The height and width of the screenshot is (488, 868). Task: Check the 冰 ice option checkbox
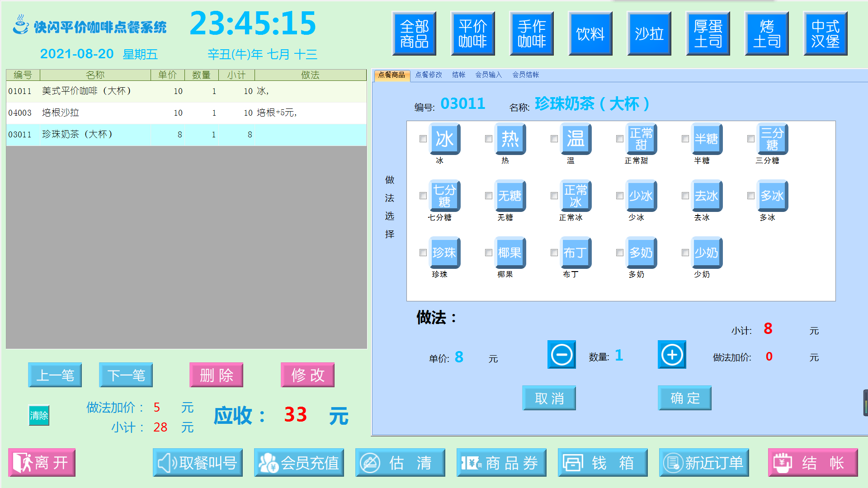pyautogui.click(x=423, y=139)
